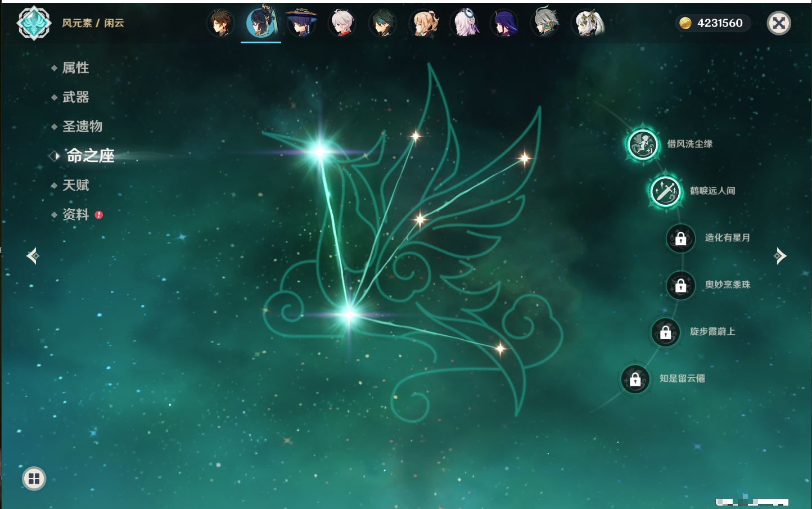Switch to Kazuha's white-haired avatar
The image size is (812, 509).
pos(342,24)
